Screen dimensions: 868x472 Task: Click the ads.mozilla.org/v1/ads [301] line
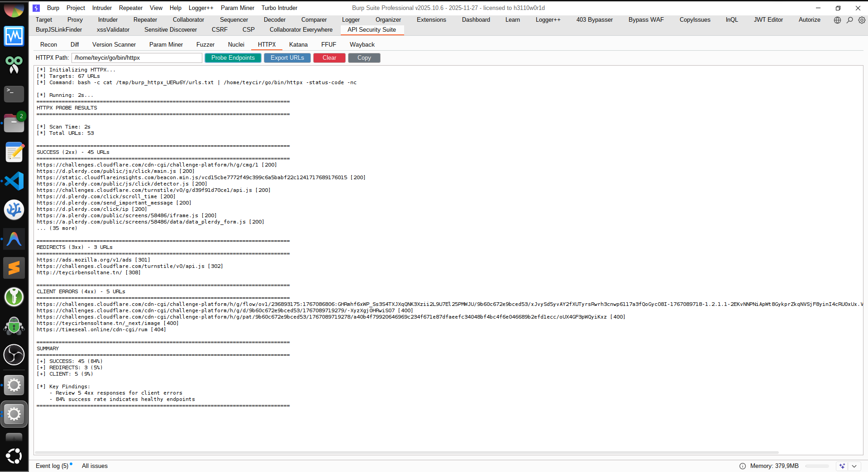click(93, 260)
